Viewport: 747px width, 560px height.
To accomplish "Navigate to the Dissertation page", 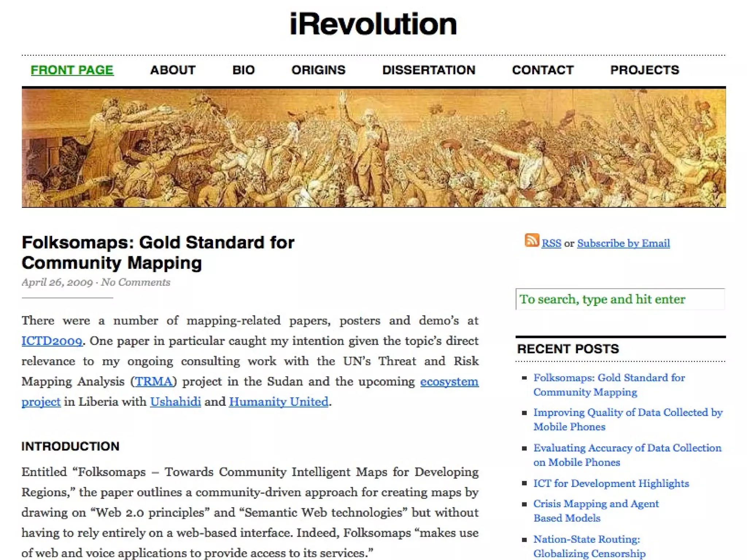I will click(x=429, y=70).
